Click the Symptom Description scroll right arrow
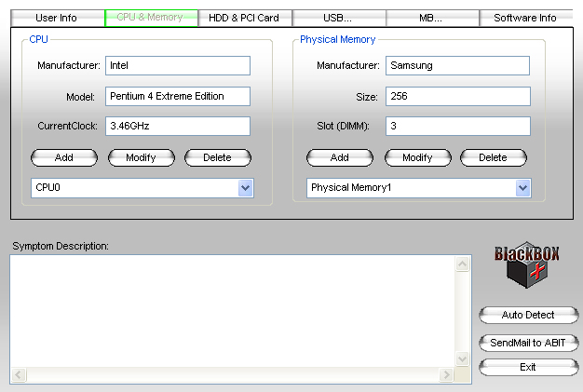Screen dimensions: 583x392 click(446, 374)
